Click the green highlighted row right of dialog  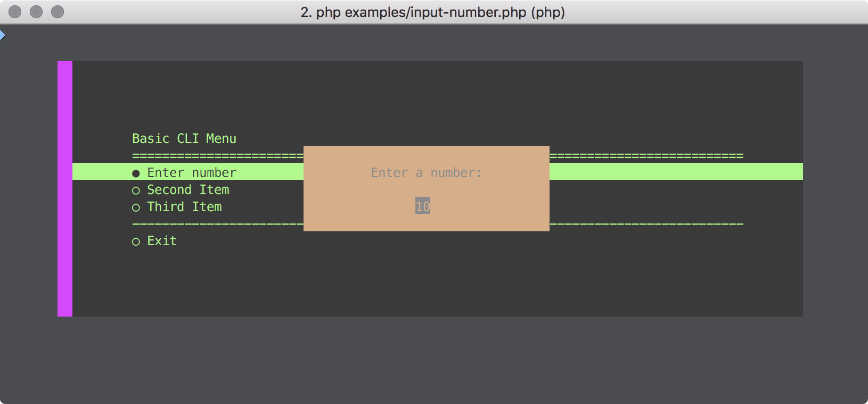(x=675, y=172)
